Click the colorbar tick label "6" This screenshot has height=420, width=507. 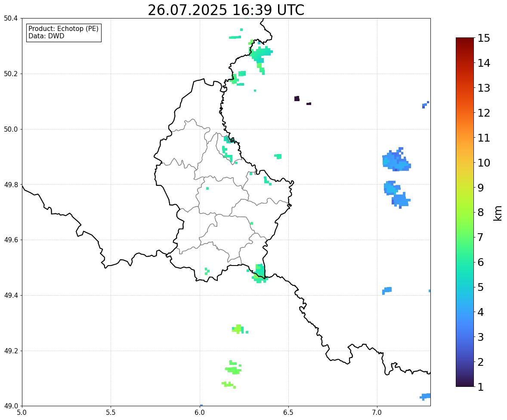click(481, 262)
